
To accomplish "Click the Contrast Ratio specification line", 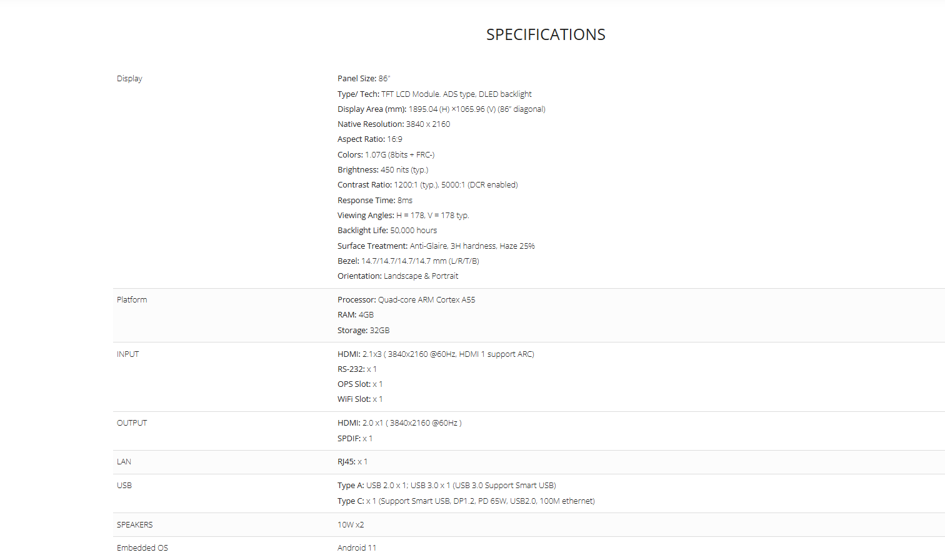I will (427, 185).
